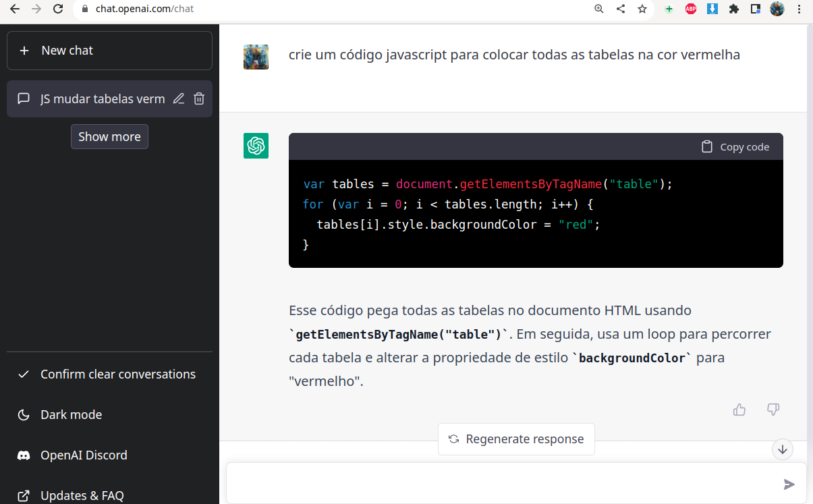Click the AdBlock Plus extension icon
The image size is (813, 504).
click(x=691, y=9)
